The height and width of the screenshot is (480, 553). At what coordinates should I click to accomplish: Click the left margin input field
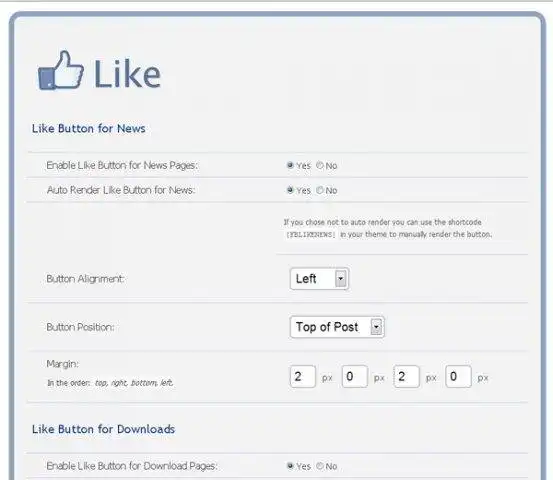pyautogui.click(x=458, y=377)
